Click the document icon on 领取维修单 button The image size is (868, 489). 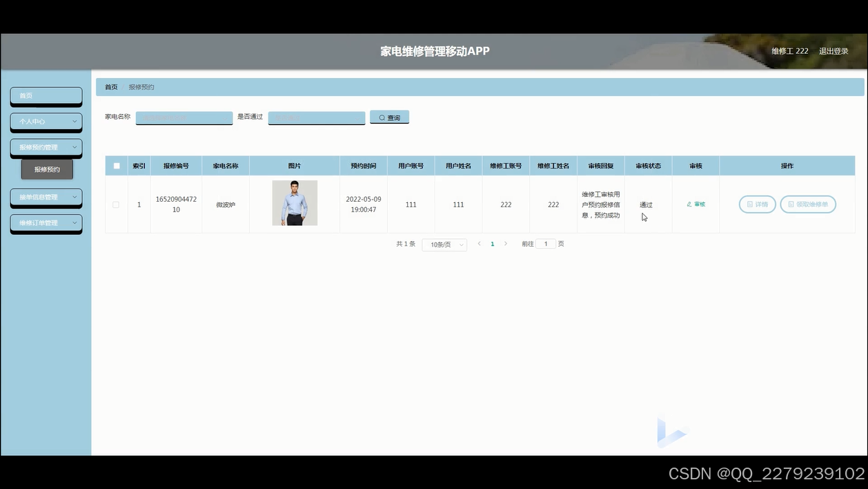point(789,204)
